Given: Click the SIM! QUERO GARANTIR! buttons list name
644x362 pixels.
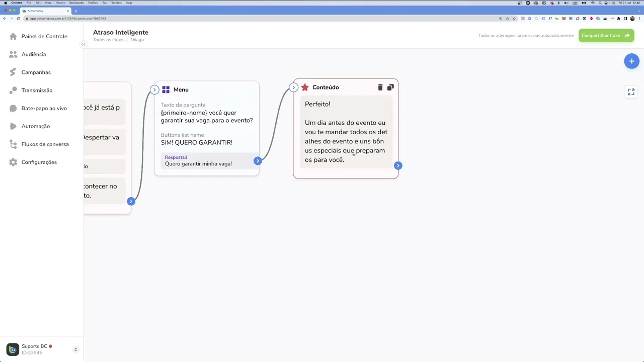Looking at the screenshot, I should click(197, 143).
